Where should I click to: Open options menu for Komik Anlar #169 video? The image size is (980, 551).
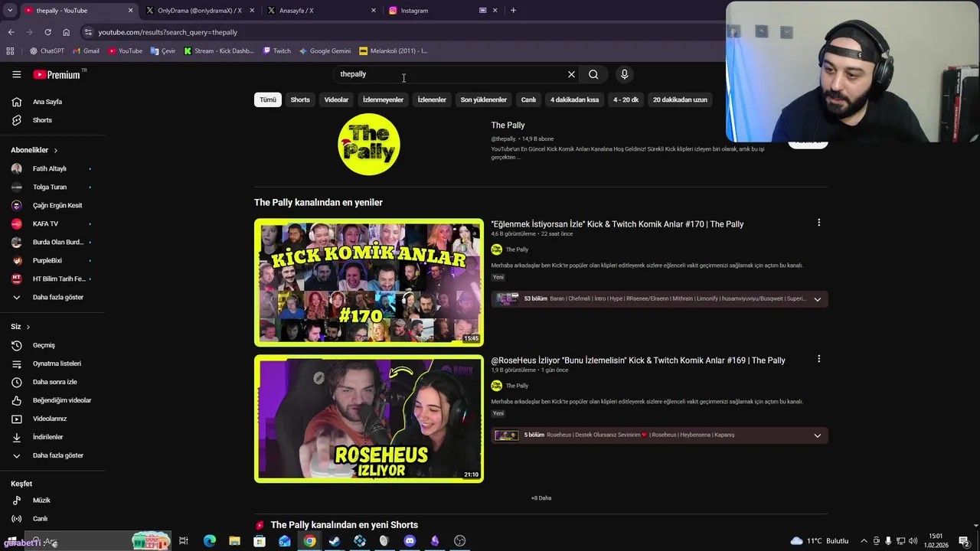click(818, 359)
